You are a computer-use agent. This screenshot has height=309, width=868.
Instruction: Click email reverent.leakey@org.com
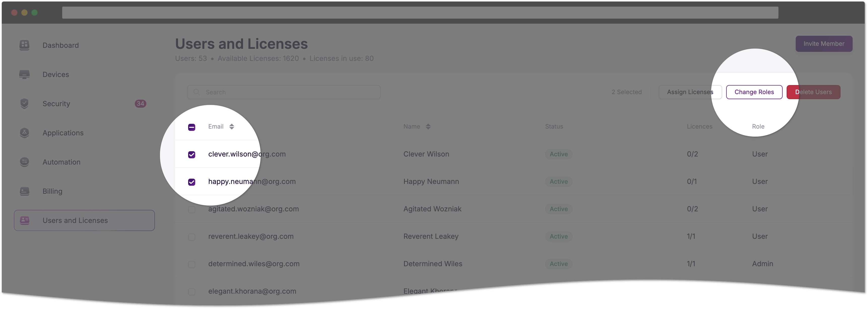[251, 237]
